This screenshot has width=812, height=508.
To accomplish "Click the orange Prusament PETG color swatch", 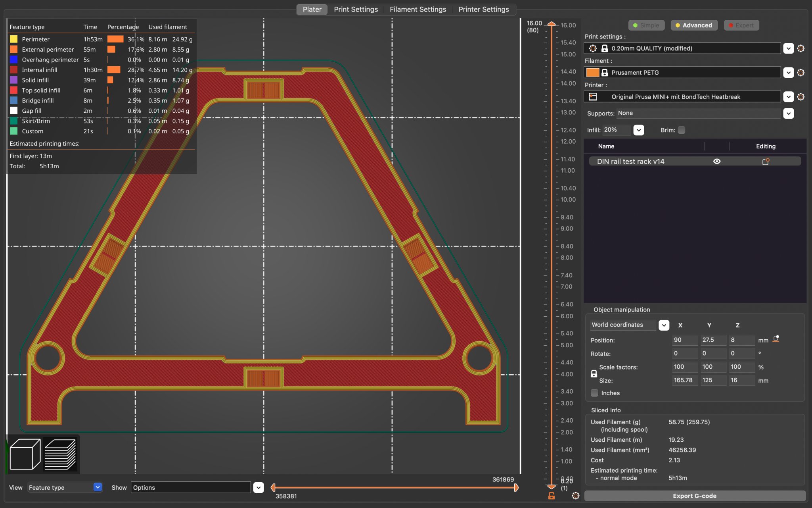I will [592, 73].
